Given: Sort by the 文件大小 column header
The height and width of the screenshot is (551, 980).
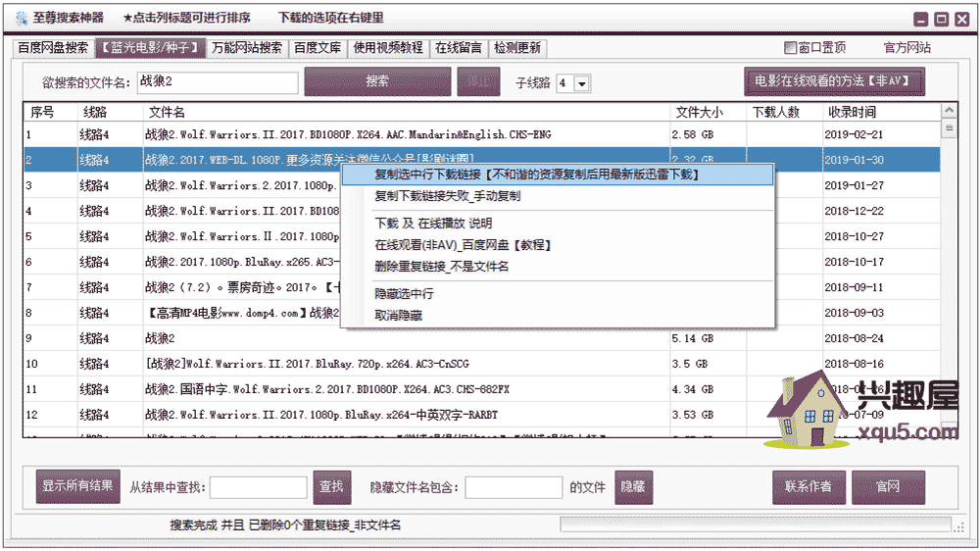Looking at the screenshot, I should click(x=709, y=112).
